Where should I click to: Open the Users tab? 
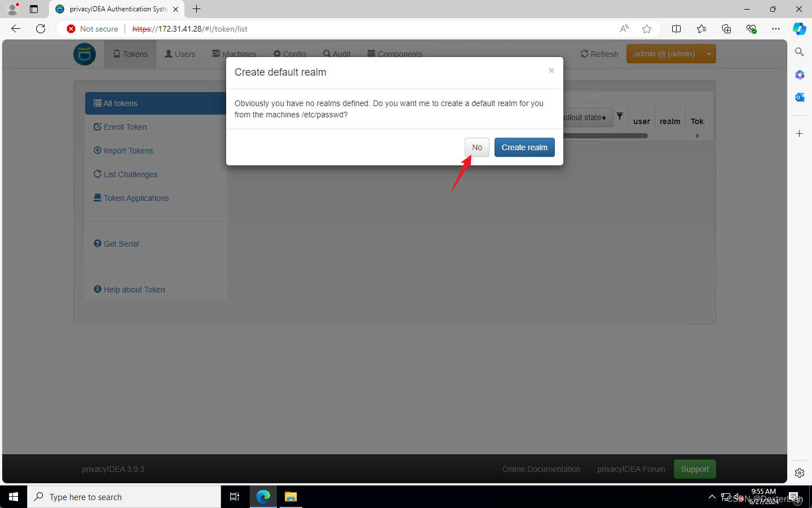point(180,54)
